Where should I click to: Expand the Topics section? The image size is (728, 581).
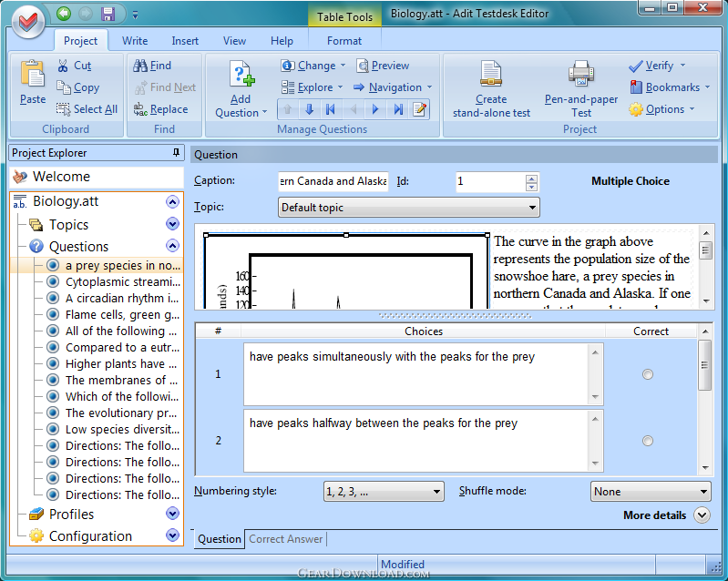(x=172, y=224)
